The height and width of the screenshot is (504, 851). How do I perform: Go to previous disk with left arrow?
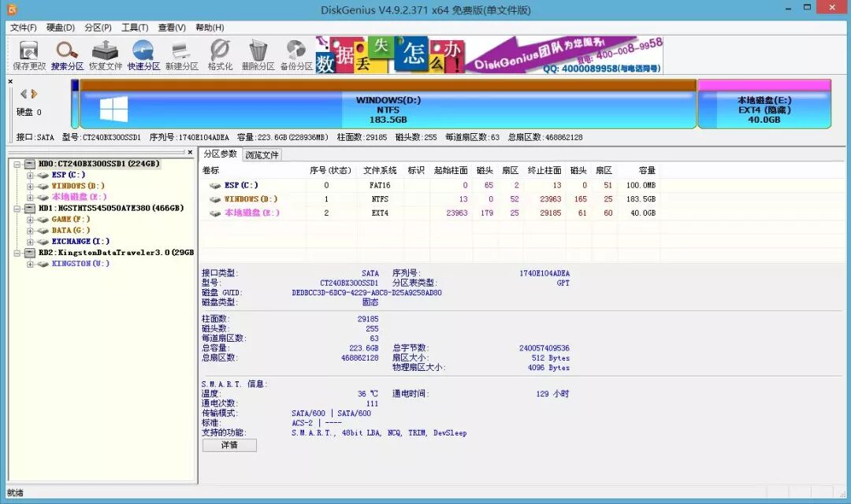click(x=24, y=94)
